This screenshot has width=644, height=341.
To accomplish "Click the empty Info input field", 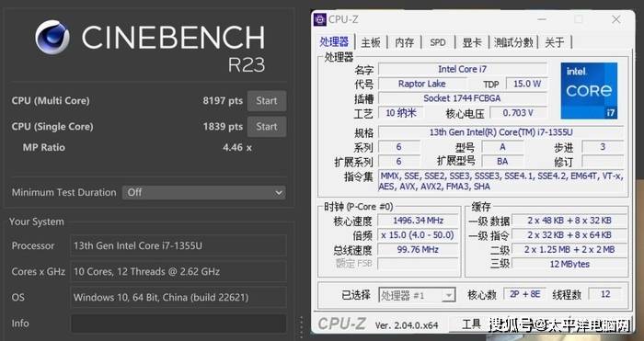I will pos(178,324).
